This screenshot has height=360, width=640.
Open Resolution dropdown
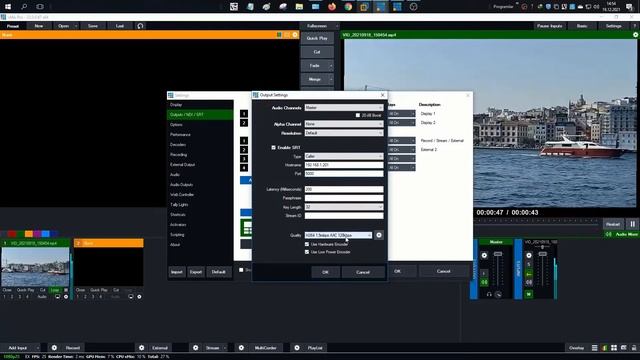tap(344, 133)
